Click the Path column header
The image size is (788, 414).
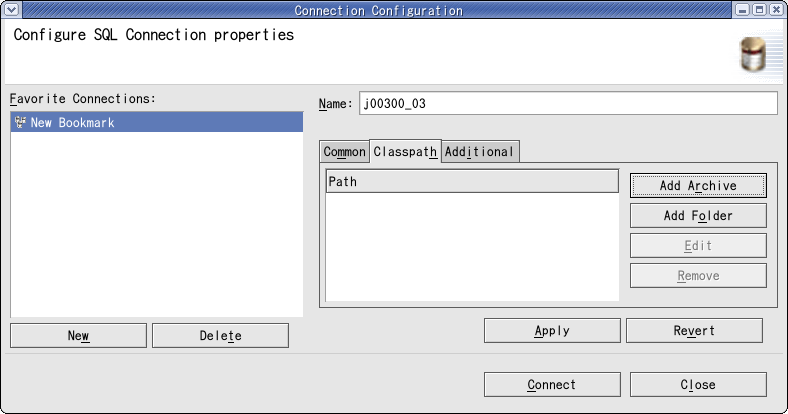click(x=472, y=181)
